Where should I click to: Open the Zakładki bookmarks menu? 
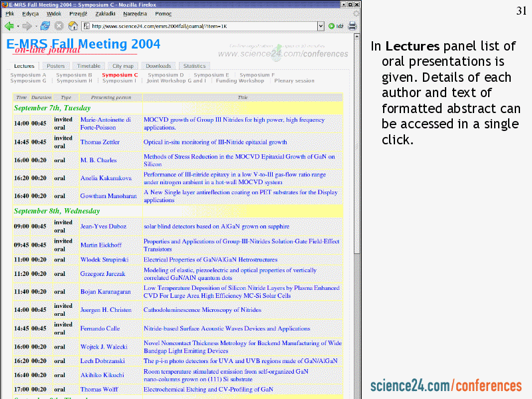(105, 13)
